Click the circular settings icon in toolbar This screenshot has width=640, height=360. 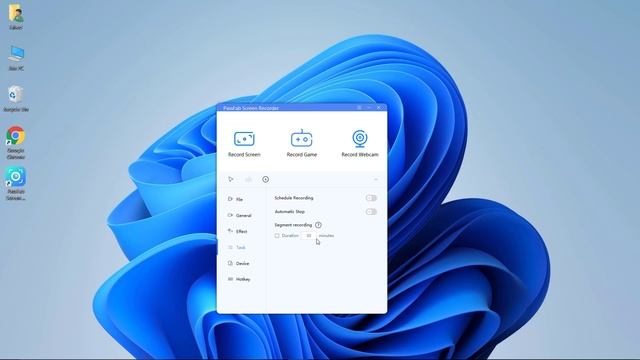[x=265, y=179]
